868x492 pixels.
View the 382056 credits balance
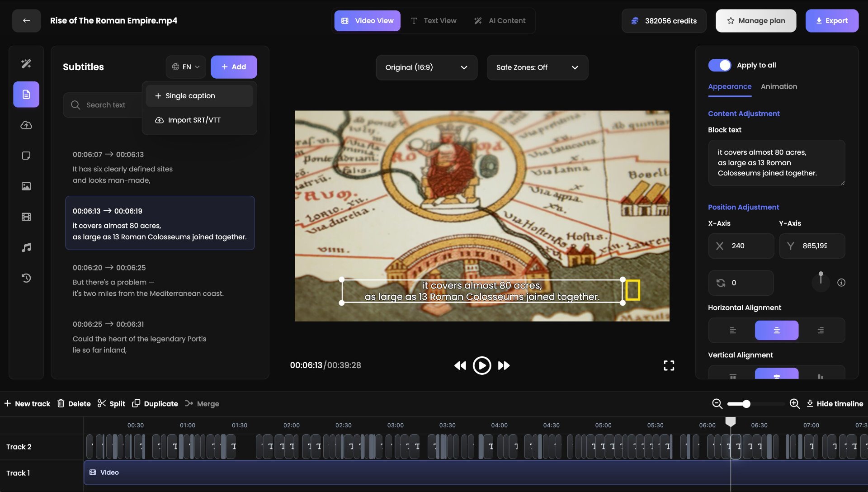click(664, 21)
